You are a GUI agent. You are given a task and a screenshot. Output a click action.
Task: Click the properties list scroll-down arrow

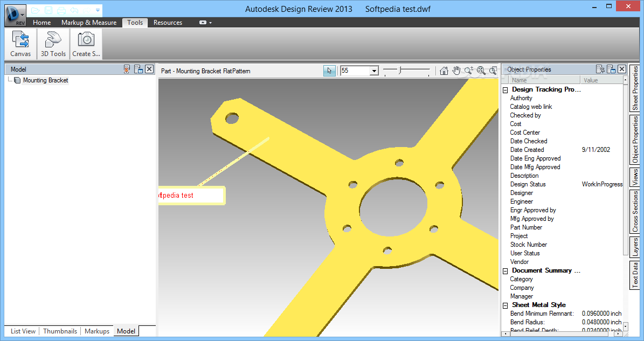(626, 326)
